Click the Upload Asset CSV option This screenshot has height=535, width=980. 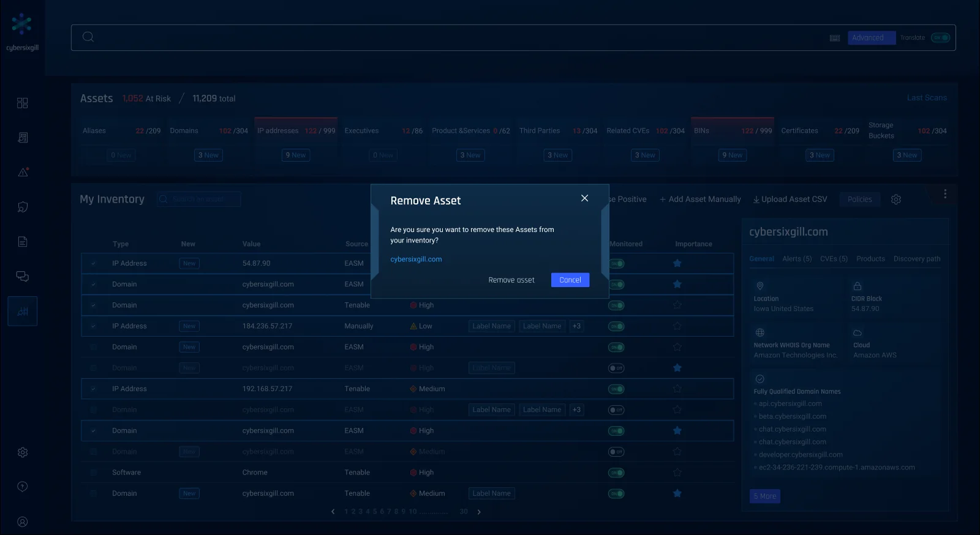coord(790,200)
